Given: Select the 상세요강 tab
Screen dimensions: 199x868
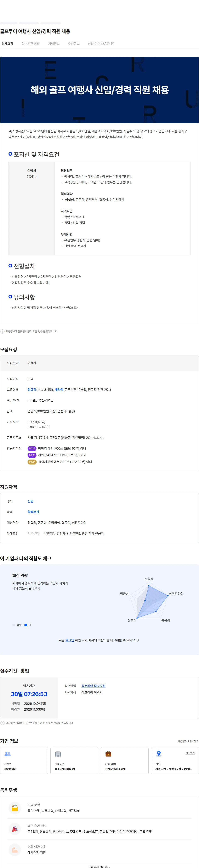Looking at the screenshot, I should coord(7,43).
